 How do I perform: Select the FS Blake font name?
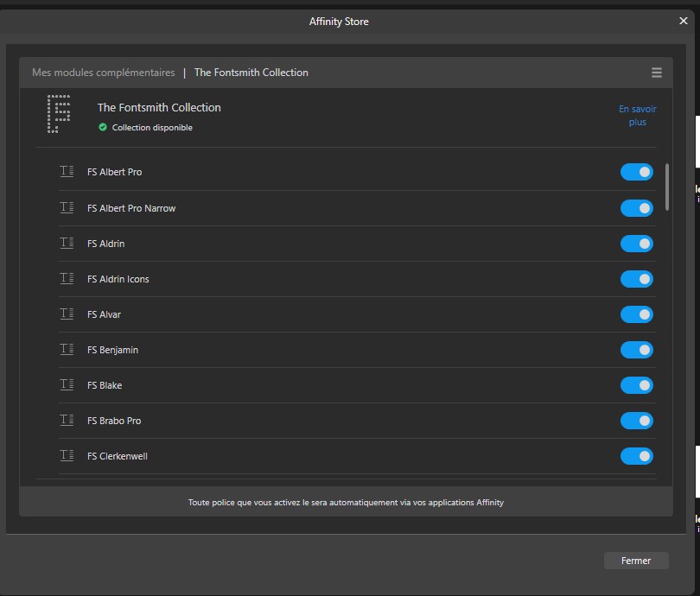(105, 385)
